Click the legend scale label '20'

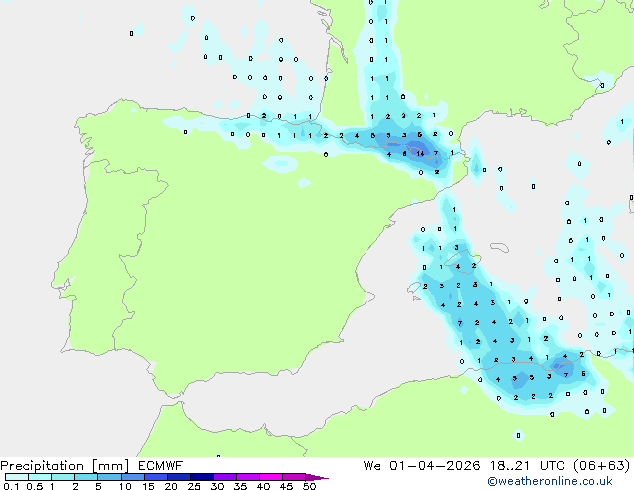[171, 486]
